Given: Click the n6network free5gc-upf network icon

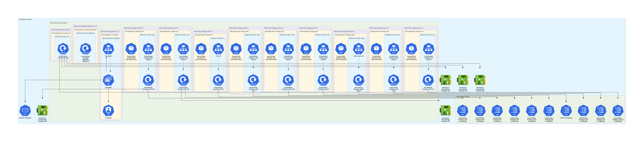Looking at the screenshot, I should [x=480, y=80].
